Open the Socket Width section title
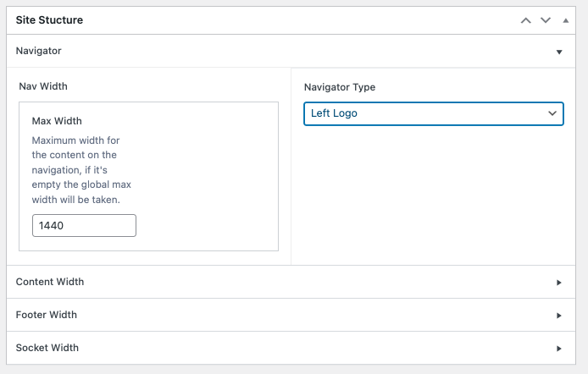This screenshot has width=588, height=374. [x=47, y=348]
